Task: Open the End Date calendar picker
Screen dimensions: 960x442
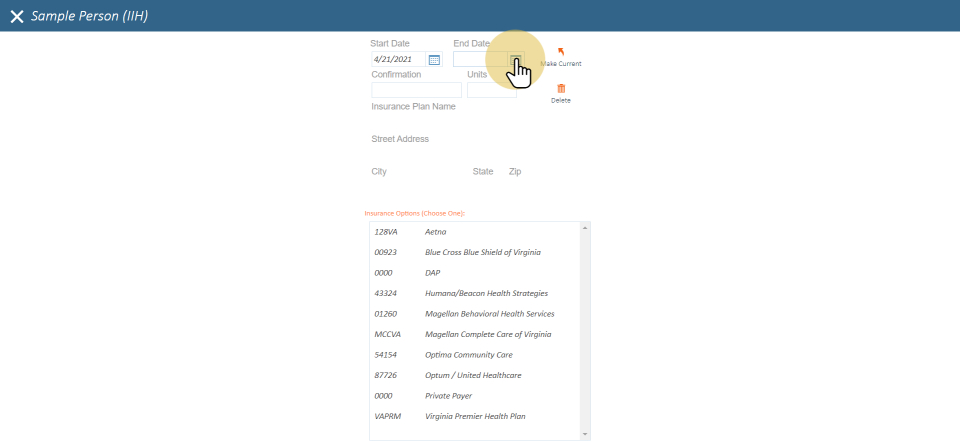Action: [515, 60]
